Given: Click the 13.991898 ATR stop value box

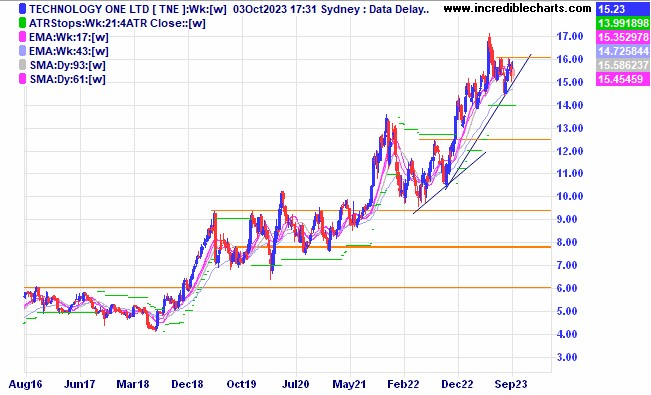Looking at the screenshot, I should (x=623, y=23).
